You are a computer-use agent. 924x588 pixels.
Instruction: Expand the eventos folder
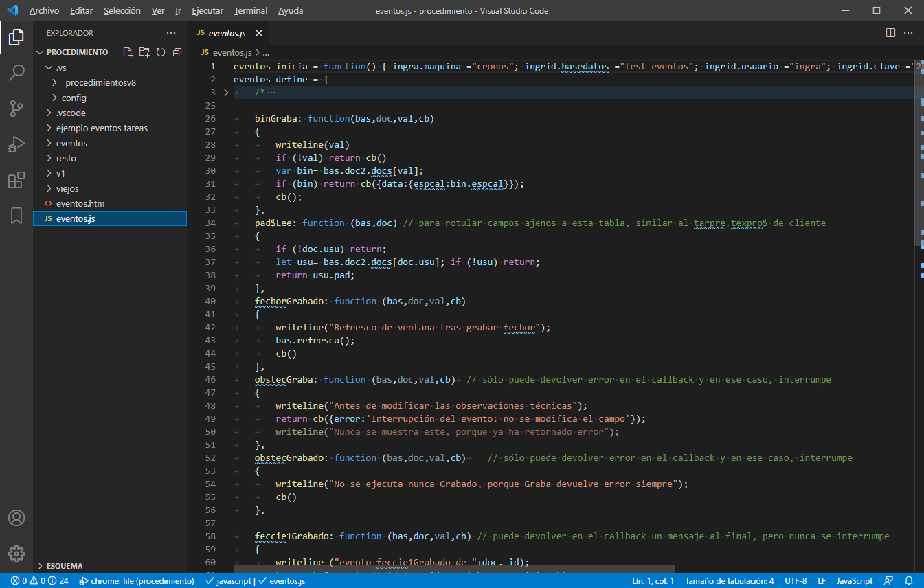tap(71, 143)
